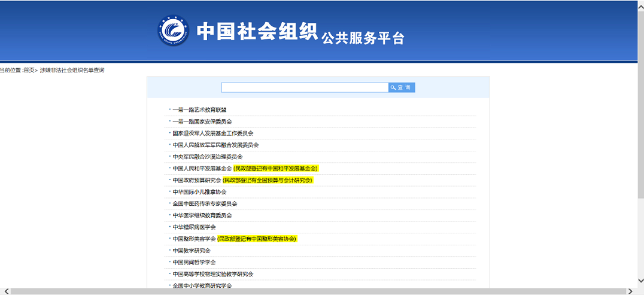The image size is (644, 295).
Task: Click 全国中医药传承专家委员会 in list
Action: coord(205,203)
